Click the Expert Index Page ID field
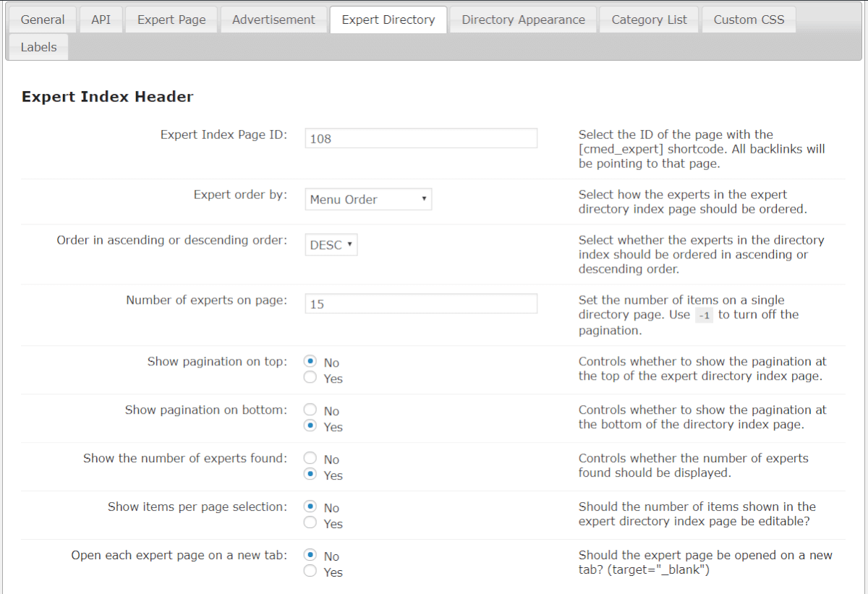868x594 pixels. pyautogui.click(x=421, y=138)
